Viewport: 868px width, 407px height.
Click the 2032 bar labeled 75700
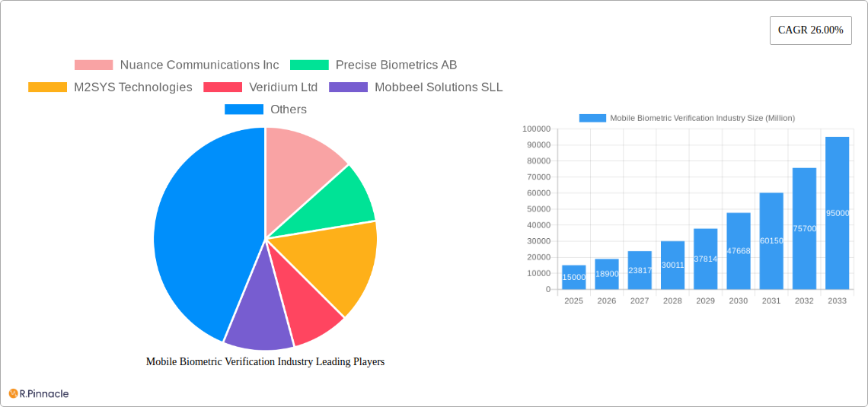pyautogui.click(x=804, y=228)
